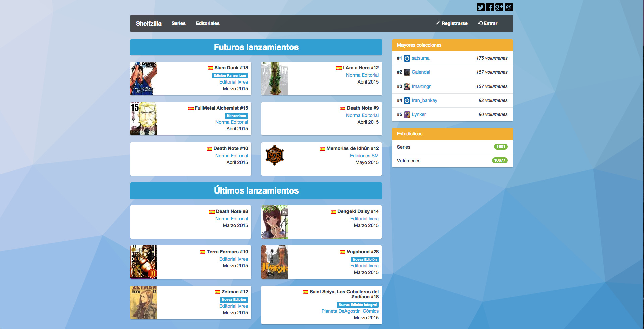Image resolution: width=644 pixels, height=329 pixels.
Task: Click the Kanzenban badge on FullMetal Alchemist
Action: 236,116
